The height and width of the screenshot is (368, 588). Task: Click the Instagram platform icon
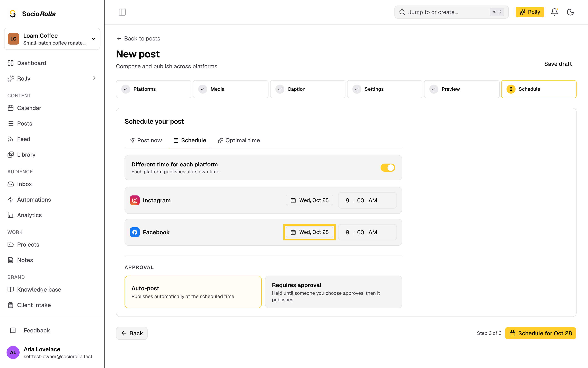click(x=135, y=200)
